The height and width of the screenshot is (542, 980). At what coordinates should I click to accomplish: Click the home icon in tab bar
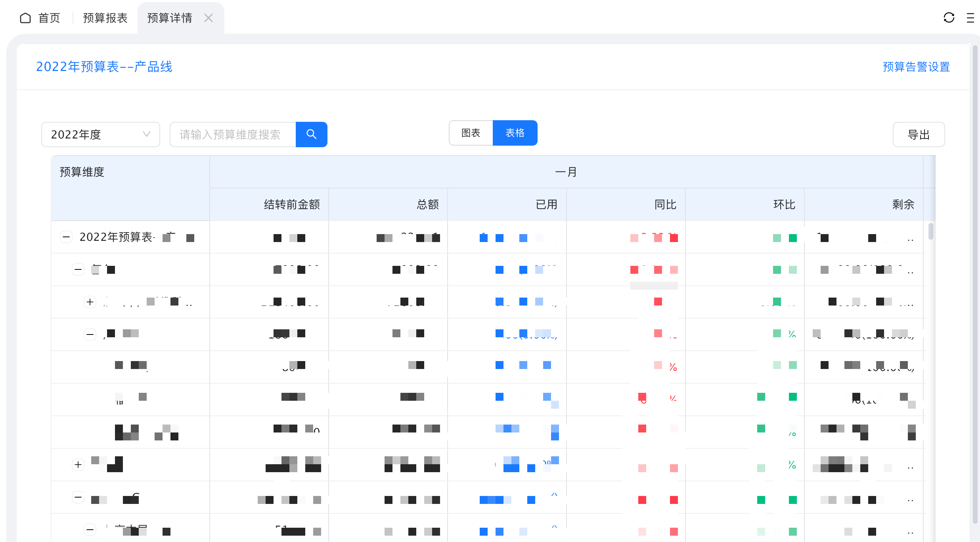pos(25,18)
